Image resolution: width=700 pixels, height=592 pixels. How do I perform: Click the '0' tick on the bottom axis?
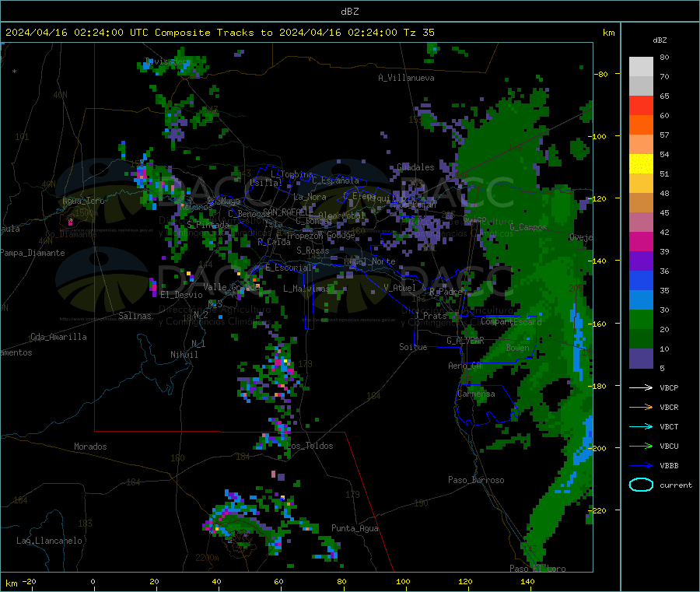[93, 581]
